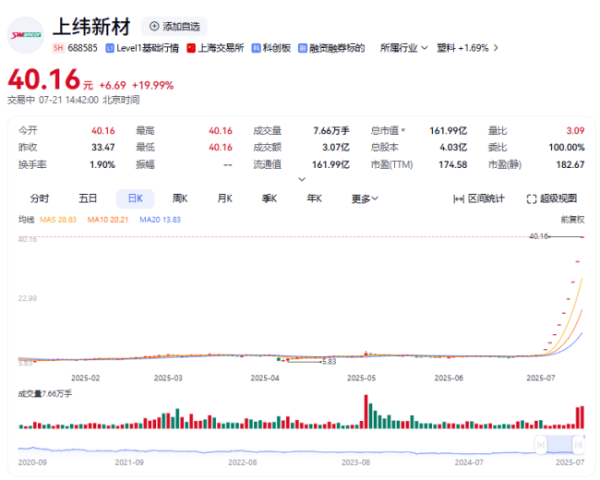The width and height of the screenshot is (600, 480).
Task: Click the 前复权 adjustment option
Action: pyautogui.click(x=572, y=219)
